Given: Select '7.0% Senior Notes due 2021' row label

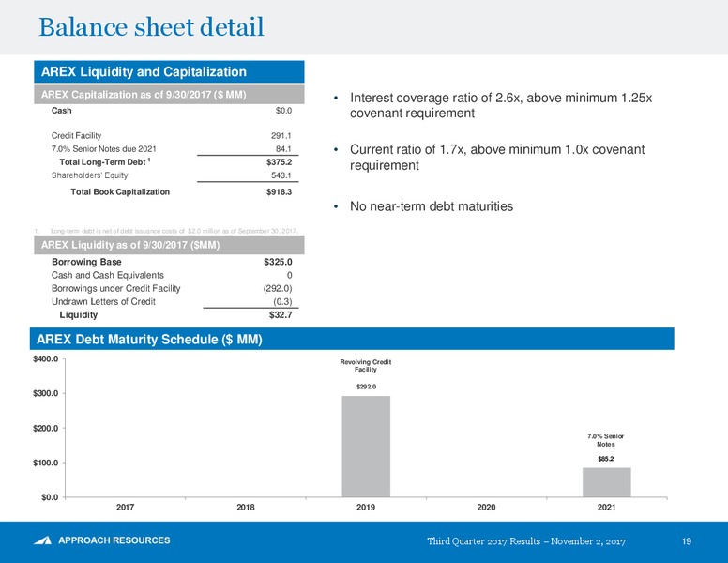Looking at the screenshot, I should pos(103,148).
